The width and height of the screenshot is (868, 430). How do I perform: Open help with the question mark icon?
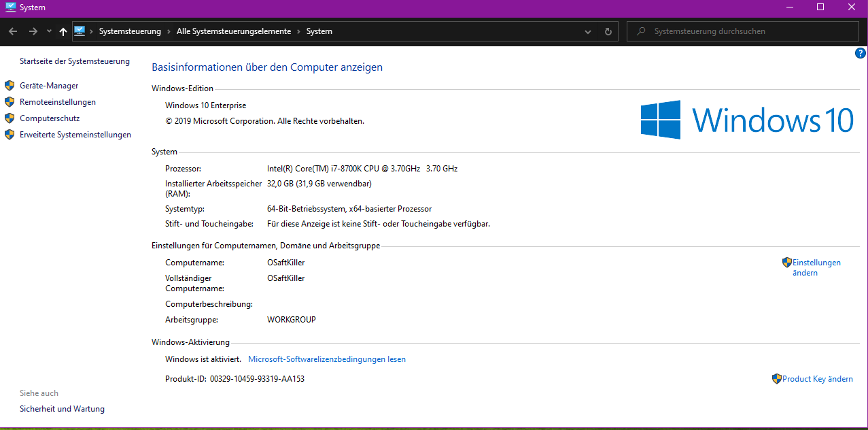(860, 53)
